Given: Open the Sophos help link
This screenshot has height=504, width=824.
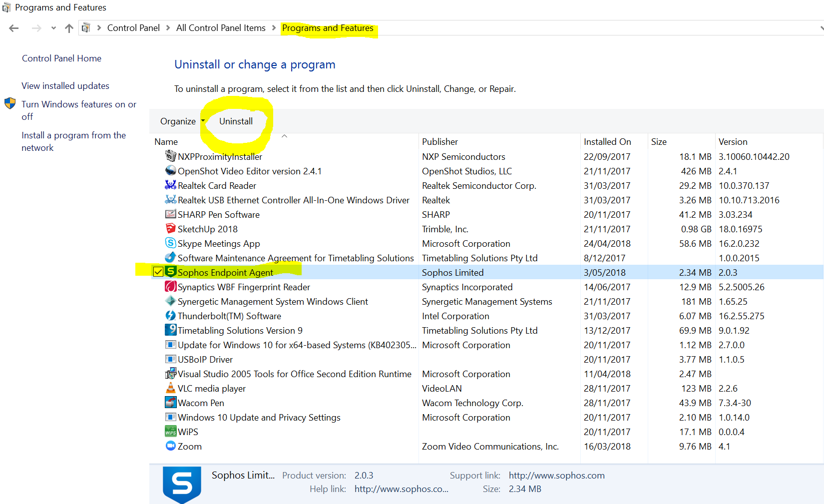Looking at the screenshot, I should click(402, 489).
